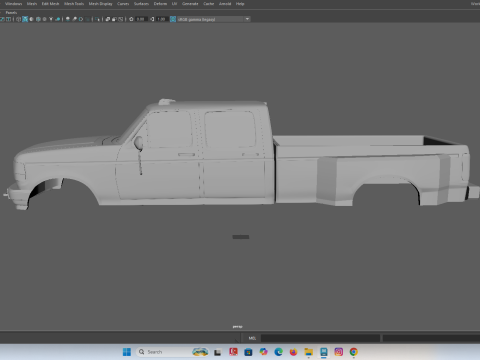Open the Deform menu
The height and width of the screenshot is (360, 480).
[160, 4]
